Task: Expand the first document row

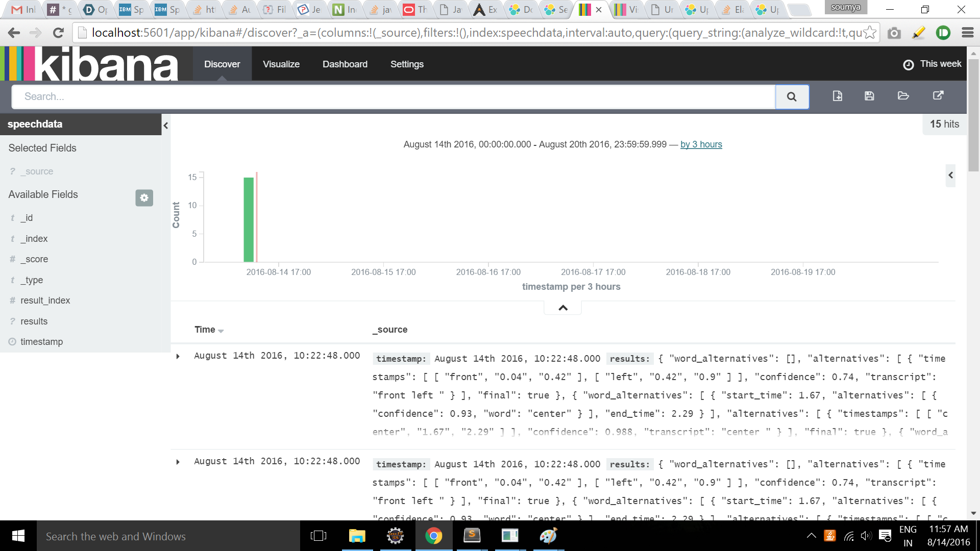Action: pyautogui.click(x=178, y=357)
